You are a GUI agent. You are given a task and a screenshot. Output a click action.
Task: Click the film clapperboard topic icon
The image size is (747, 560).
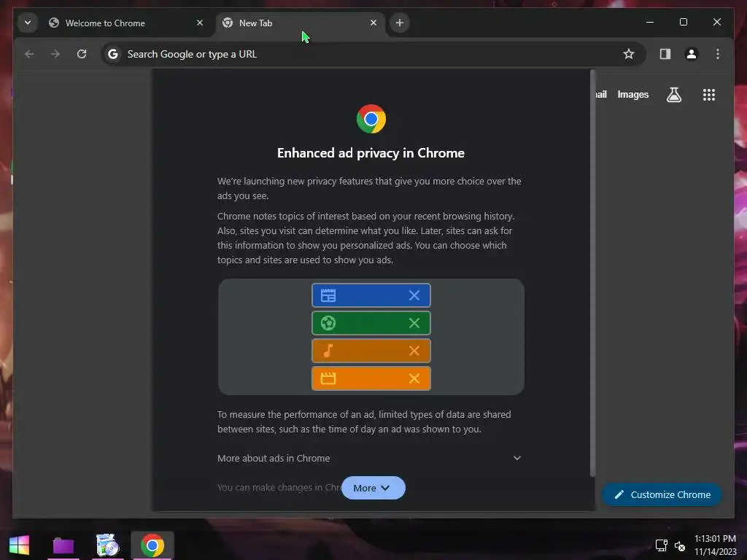tap(328, 378)
